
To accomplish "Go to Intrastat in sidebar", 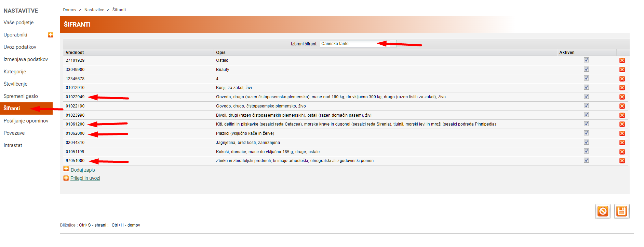I will (x=13, y=145).
